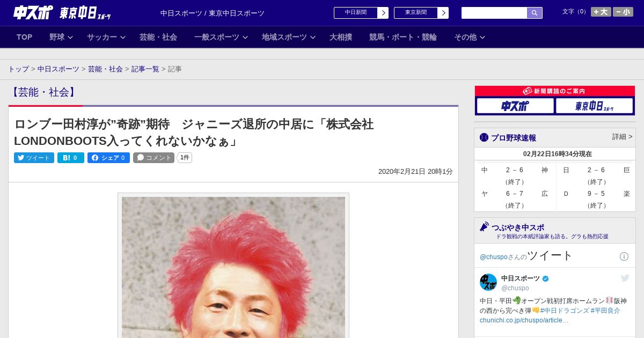Open comments with コメント button
This screenshot has width=644, height=338.
pyautogui.click(x=153, y=158)
